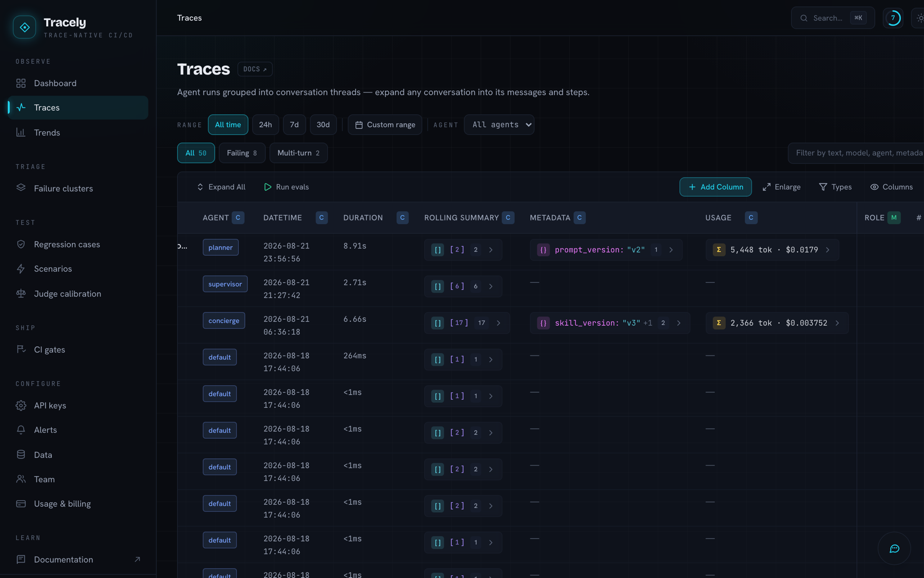Viewport: 924px width, 578px height.
Task: Click the M badge next to ROLE header
Action: pyautogui.click(x=894, y=218)
